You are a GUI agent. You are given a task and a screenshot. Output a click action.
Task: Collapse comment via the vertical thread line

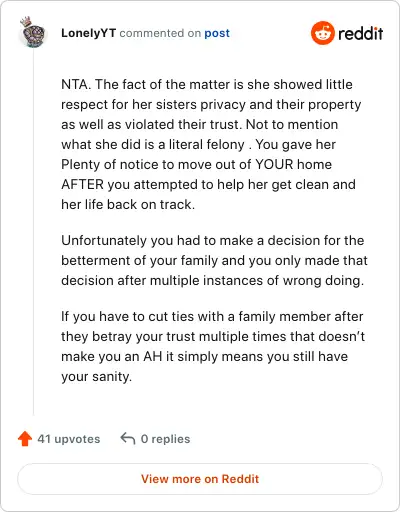coord(33,232)
